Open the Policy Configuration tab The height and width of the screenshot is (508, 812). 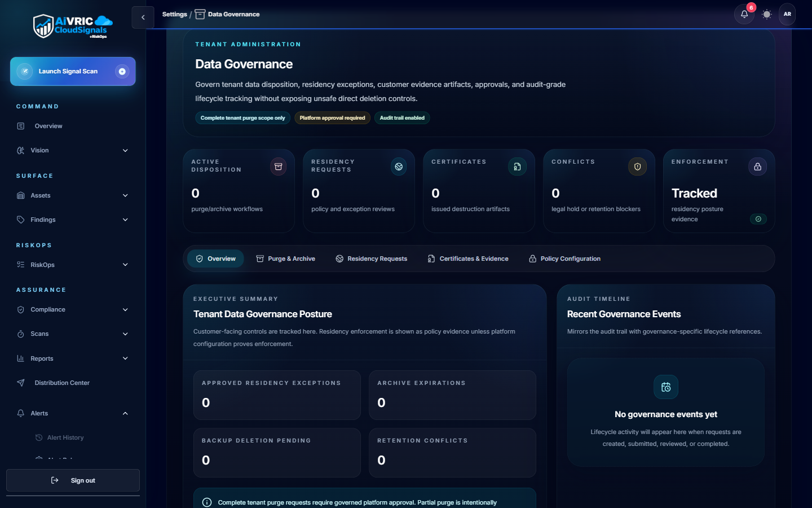coord(564,259)
